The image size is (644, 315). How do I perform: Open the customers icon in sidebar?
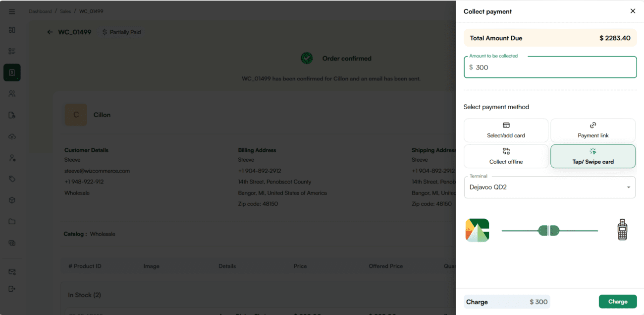(x=12, y=94)
